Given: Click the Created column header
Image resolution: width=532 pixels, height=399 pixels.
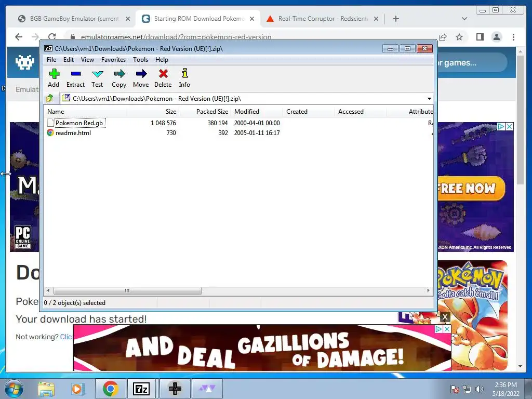Looking at the screenshot, I should click(x=309, y=112).
